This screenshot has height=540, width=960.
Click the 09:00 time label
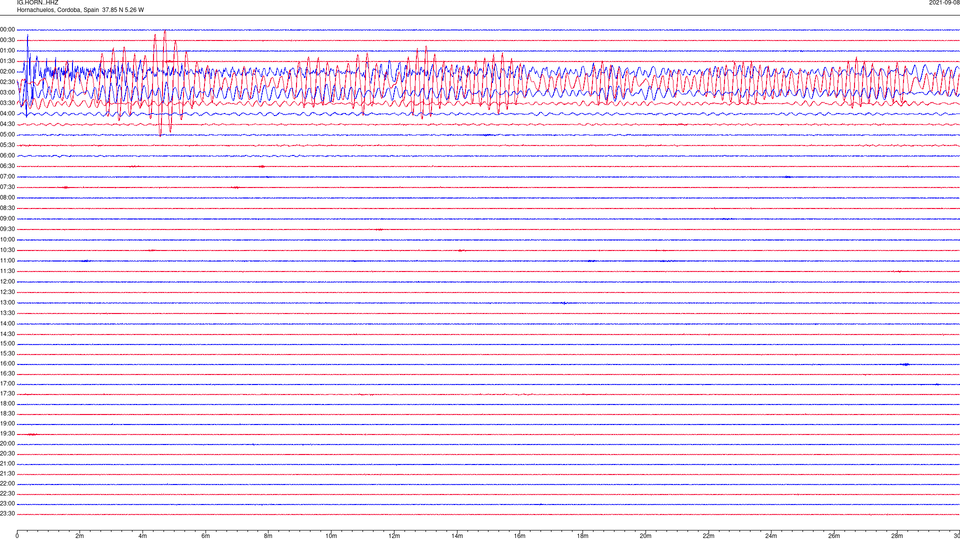pyautogui.click(x=7, y=219)
